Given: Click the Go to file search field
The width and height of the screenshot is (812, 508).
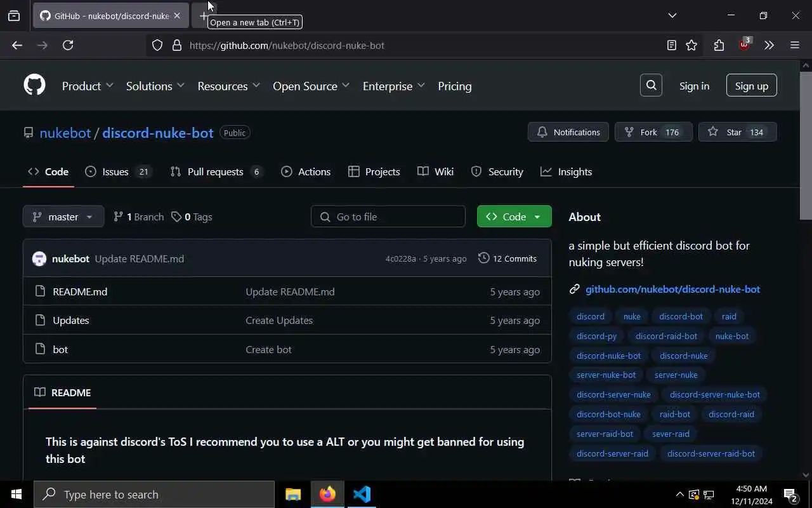Looking at the screenshot, I should tap(388, 217).
